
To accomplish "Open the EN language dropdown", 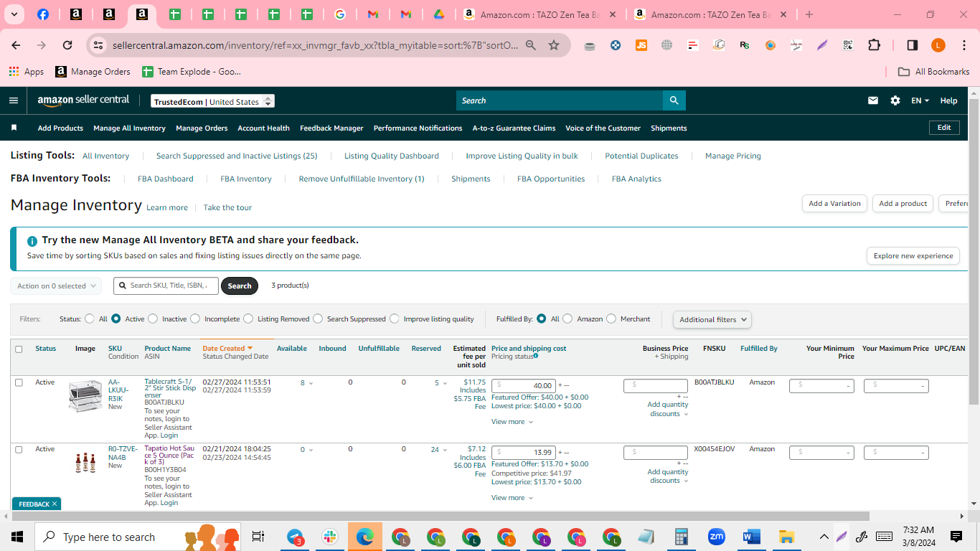I will click(x=920, y=100).
